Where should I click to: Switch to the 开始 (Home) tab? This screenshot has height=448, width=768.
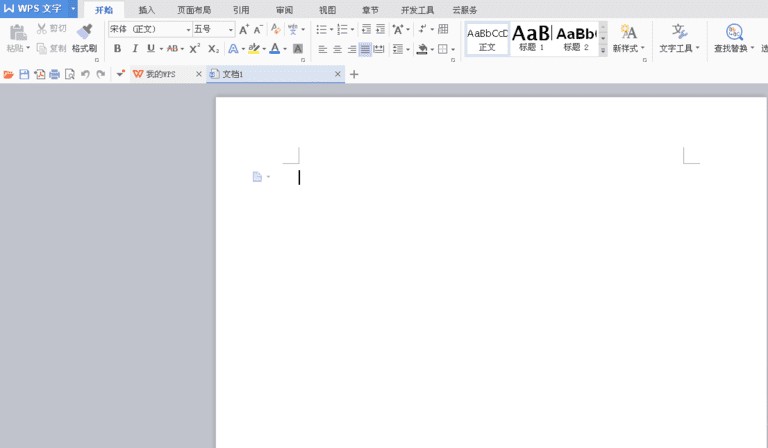[x=104, y=10]
